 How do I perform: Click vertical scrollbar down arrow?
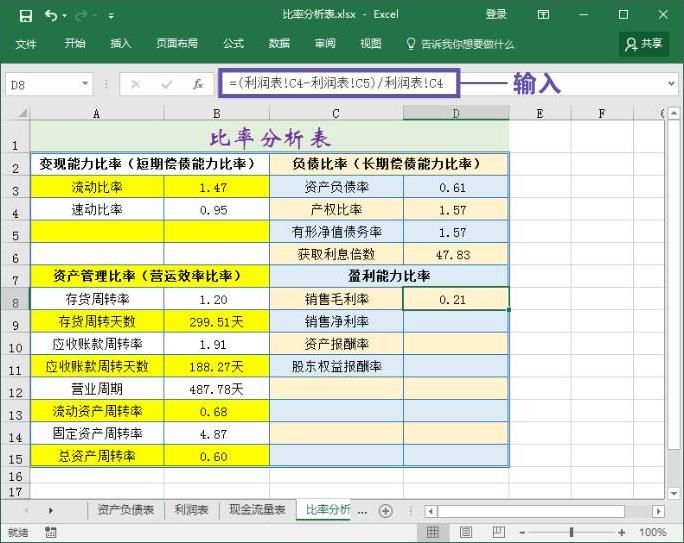click(674, 493)
